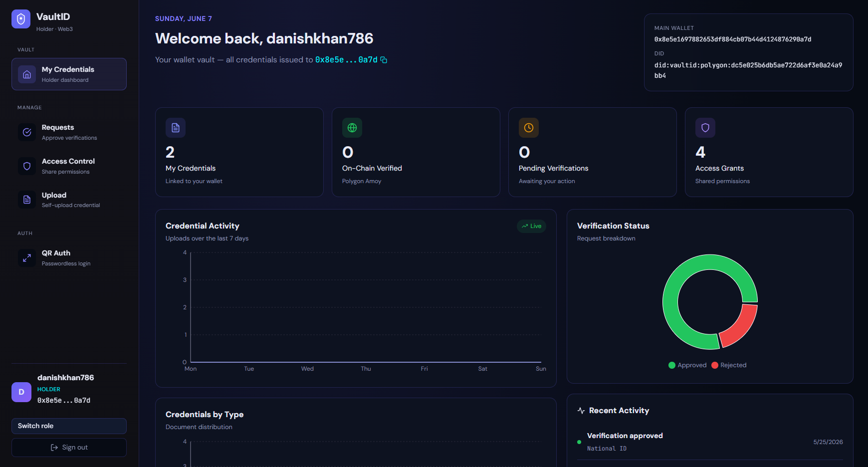Click the 5/25/2026 activity date

[x=828, y=442]
